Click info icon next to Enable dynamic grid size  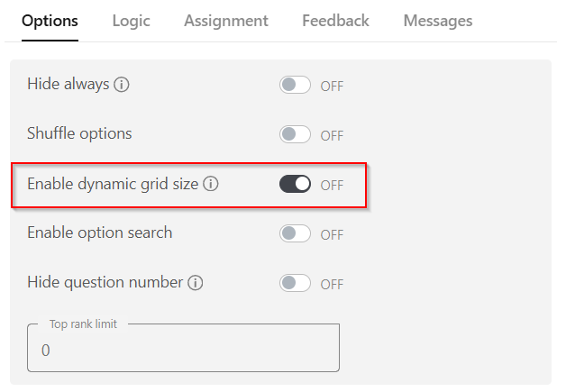pos(211,184)
